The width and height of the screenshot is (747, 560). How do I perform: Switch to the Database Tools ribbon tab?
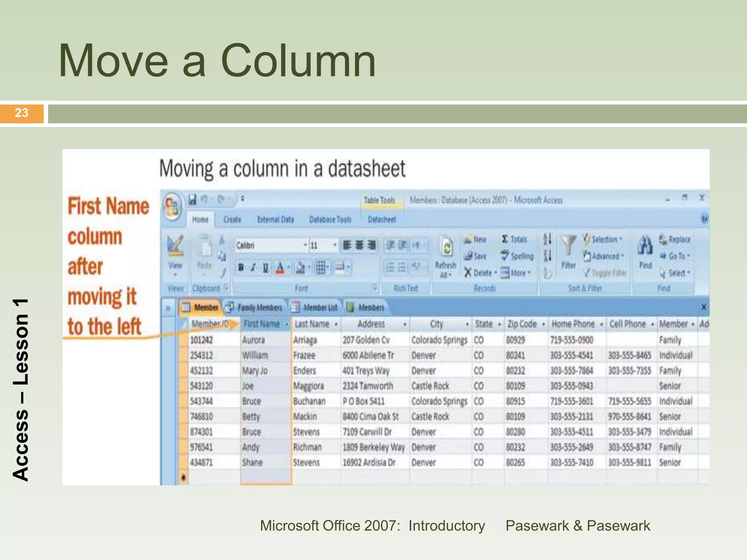coord(330,219)
